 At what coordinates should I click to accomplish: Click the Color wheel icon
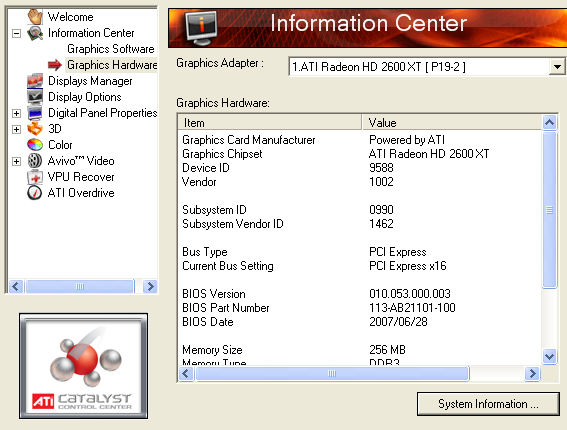point(35,145)
